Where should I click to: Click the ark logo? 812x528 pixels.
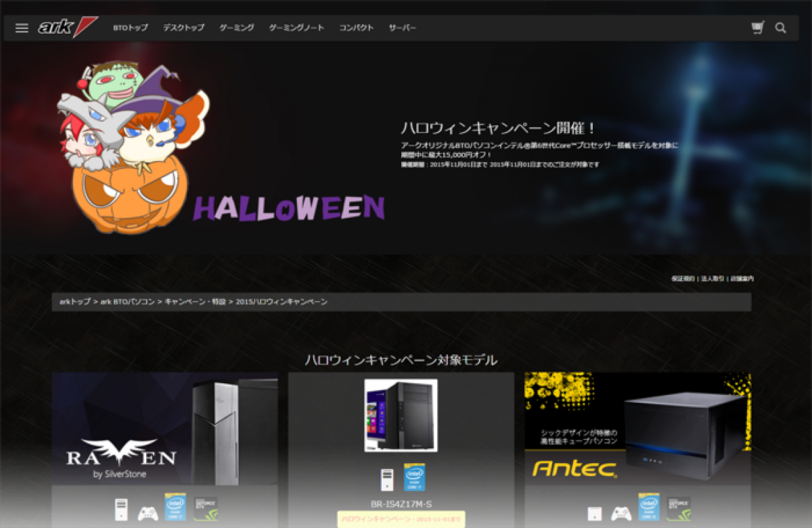pyautogui.click(x=68, y=27)
